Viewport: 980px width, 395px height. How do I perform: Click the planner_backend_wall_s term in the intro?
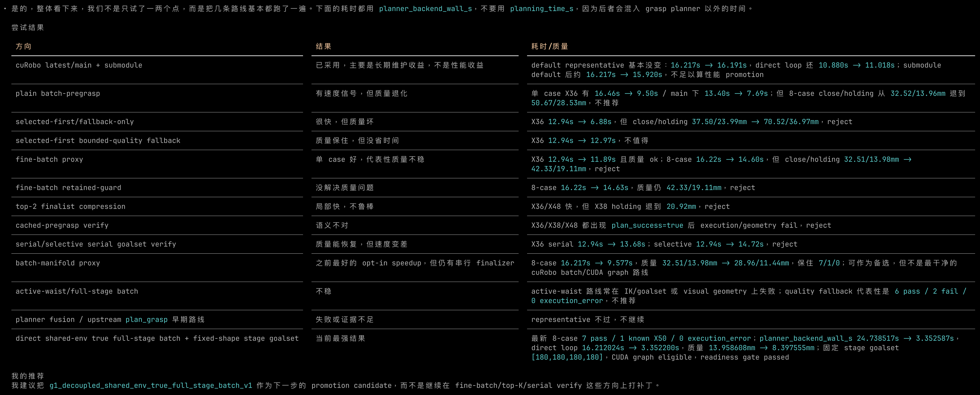click(426, 9)
